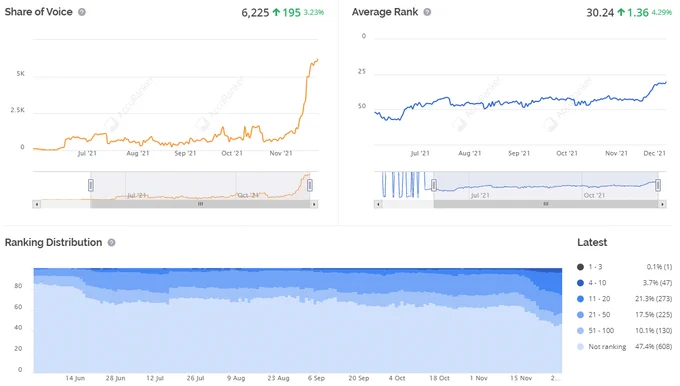
Task: Grab left range handle in Average Rank navigator
Action: pos(434,185)
